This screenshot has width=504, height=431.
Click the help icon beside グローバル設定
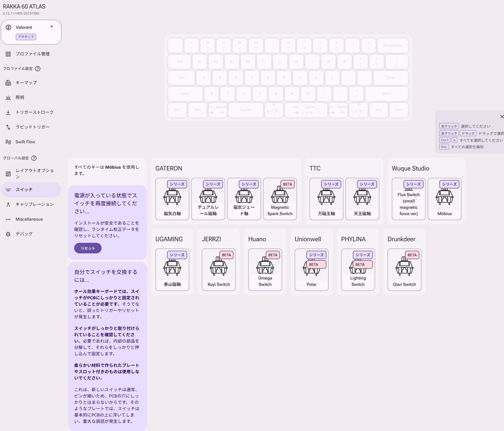pos(34,158)
